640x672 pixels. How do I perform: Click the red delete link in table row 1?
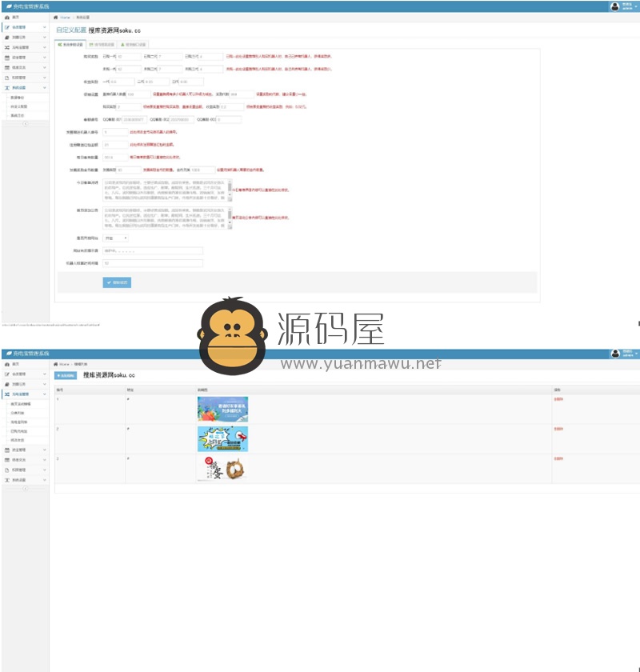(558, 399)
